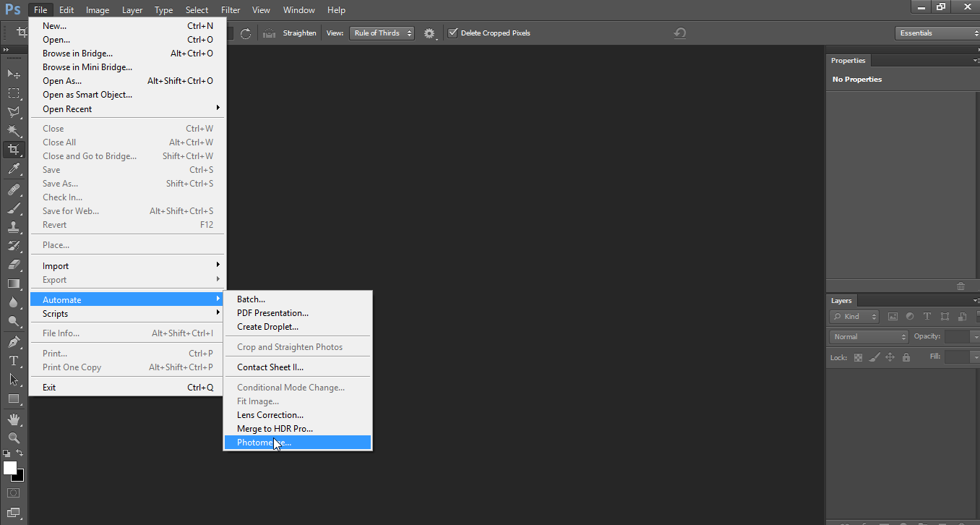Select the Pen tool

tap(14, 342)
